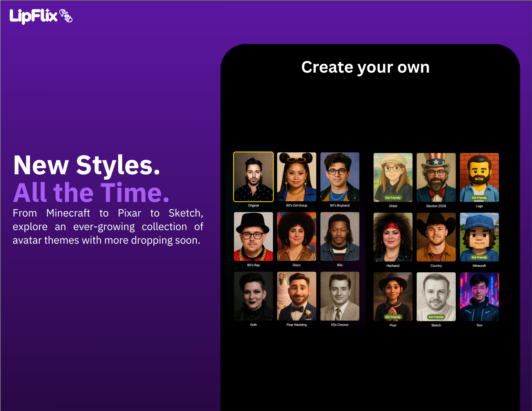This screenshot has height=411, width=532.
Task: Select the Goth avatar style
Action: pyautogui.click(x=253, y=296)
